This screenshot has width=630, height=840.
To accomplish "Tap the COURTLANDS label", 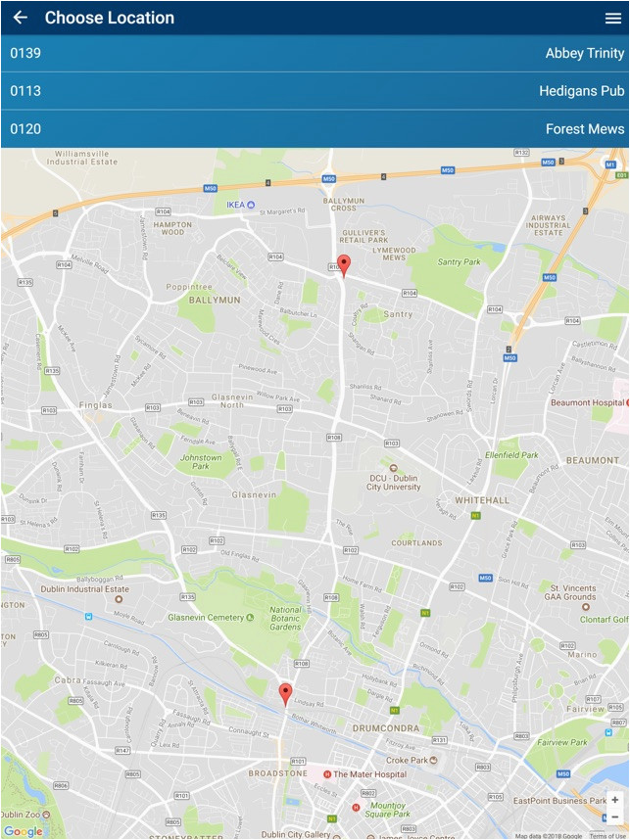I will pyautogui.click(x=416, y=542).
